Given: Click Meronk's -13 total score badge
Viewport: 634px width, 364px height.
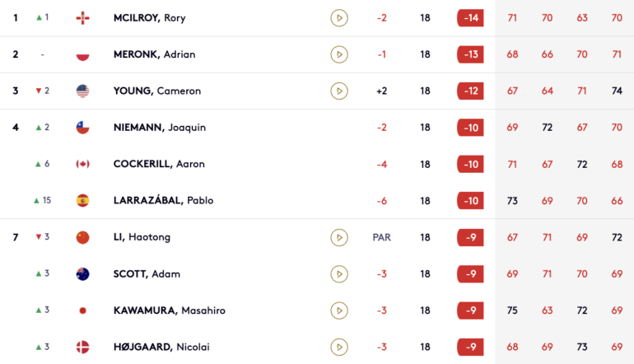Looking at the screenshot, I should 471,54.
